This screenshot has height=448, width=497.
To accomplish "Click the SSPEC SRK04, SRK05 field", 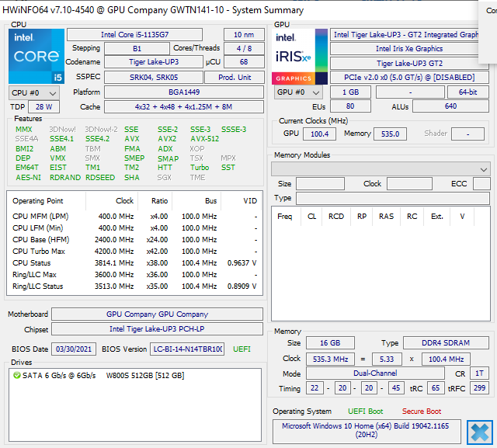I will pyautogui.click(x=154, y=78).
